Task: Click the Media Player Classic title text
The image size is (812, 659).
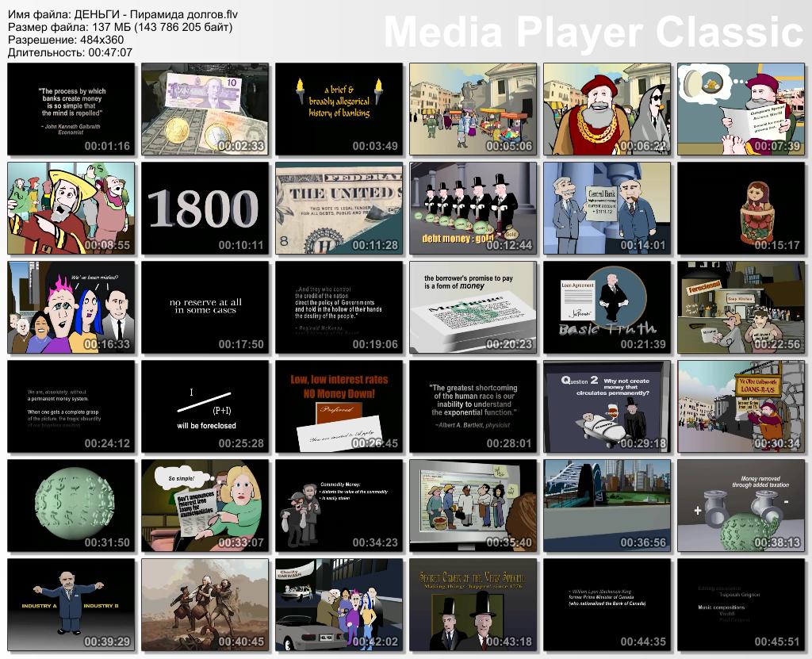Action: pos(593,33)
